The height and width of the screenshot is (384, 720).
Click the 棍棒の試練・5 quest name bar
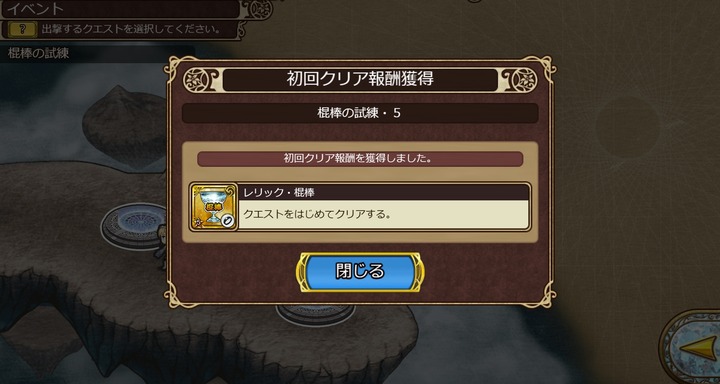click(x=360, y=113)
